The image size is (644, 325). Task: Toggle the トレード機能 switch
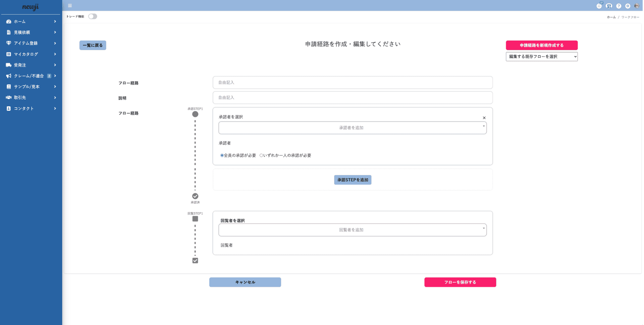click(93, 16)
